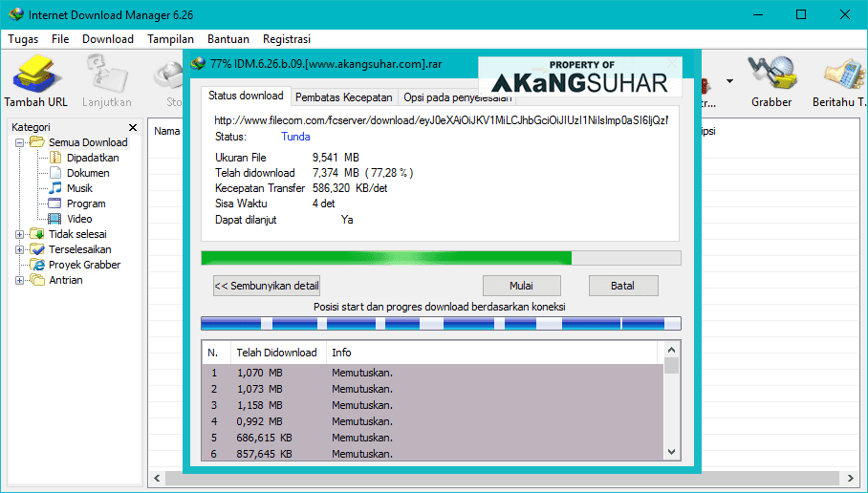Open the Download menu
The height and width of the screenshot is (493, 868).
pyautogui.click(x=108, y=39)
